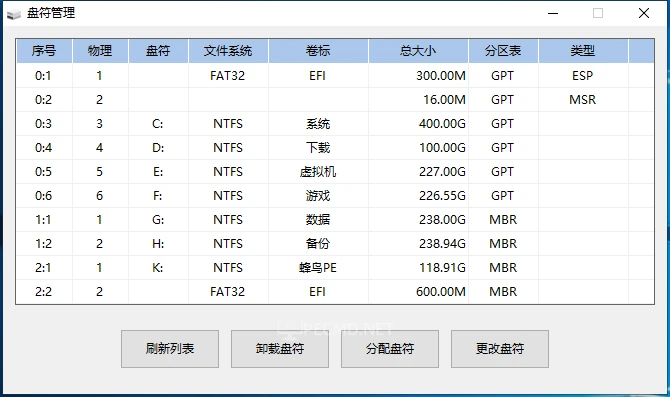
Task: Select the 16.00M MSR partition row
Action: 335,100
